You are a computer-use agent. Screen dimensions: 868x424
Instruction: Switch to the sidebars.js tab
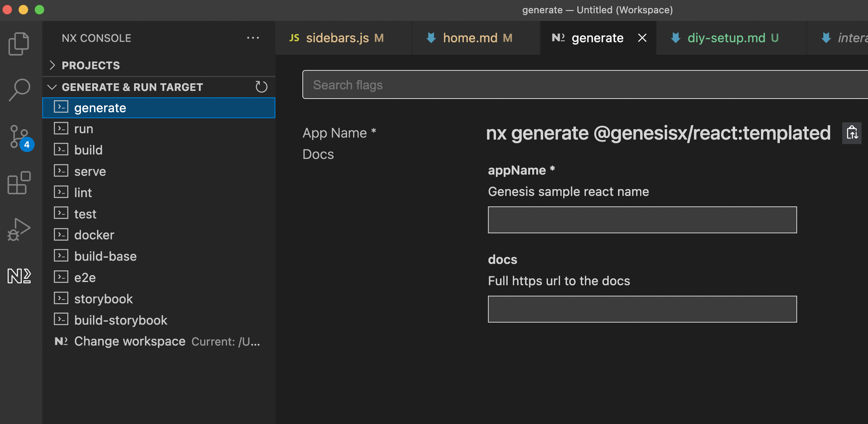[343, 38]
